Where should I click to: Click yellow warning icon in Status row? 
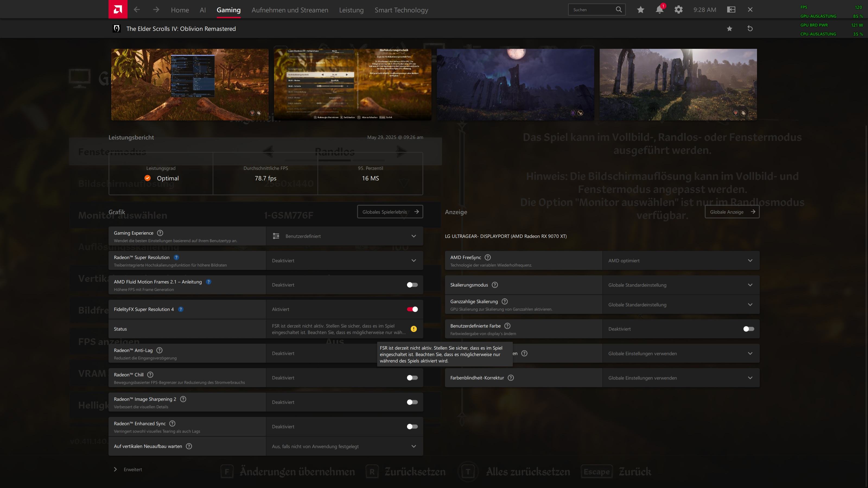pos(414,329)
